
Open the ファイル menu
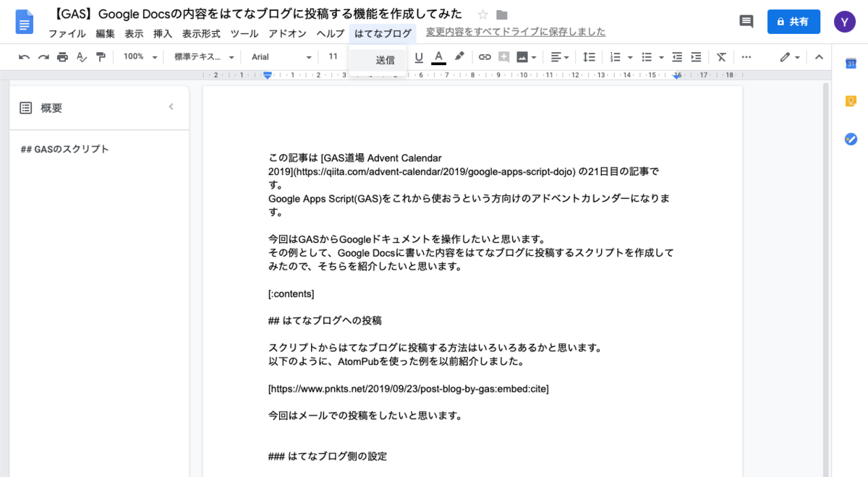coord(67,33)
